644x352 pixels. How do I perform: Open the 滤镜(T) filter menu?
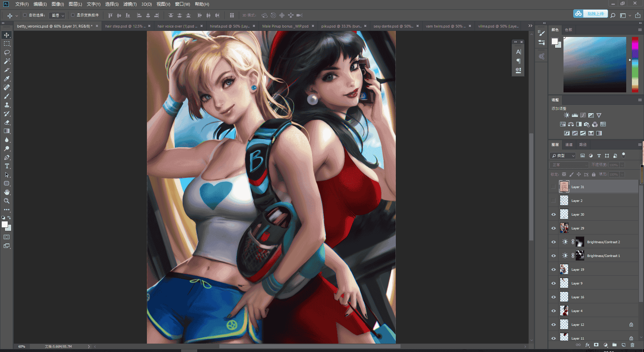coord(130,4)
